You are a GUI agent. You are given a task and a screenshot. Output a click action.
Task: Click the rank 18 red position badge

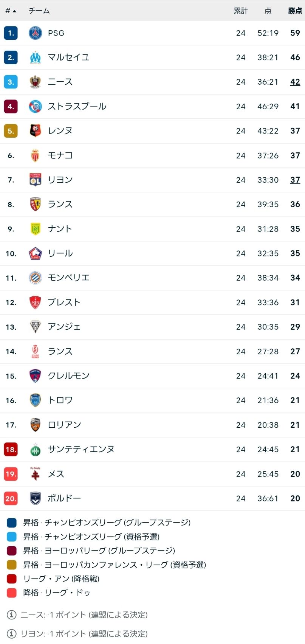(11, 449)
